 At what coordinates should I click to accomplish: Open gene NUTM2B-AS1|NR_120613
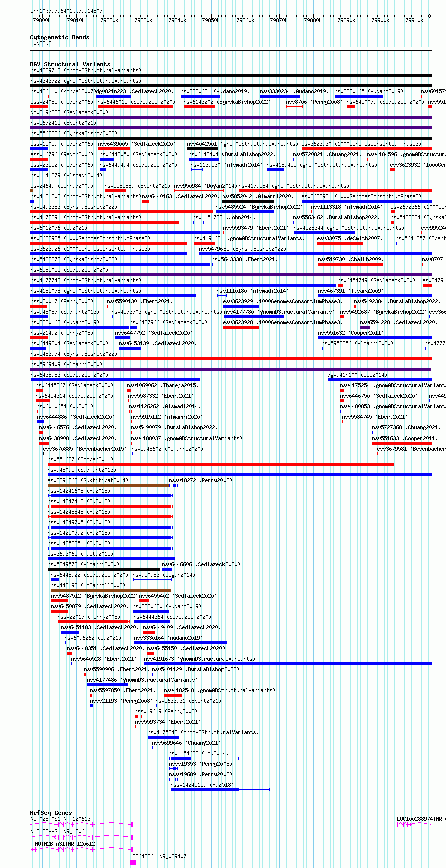tap(60, 819)
